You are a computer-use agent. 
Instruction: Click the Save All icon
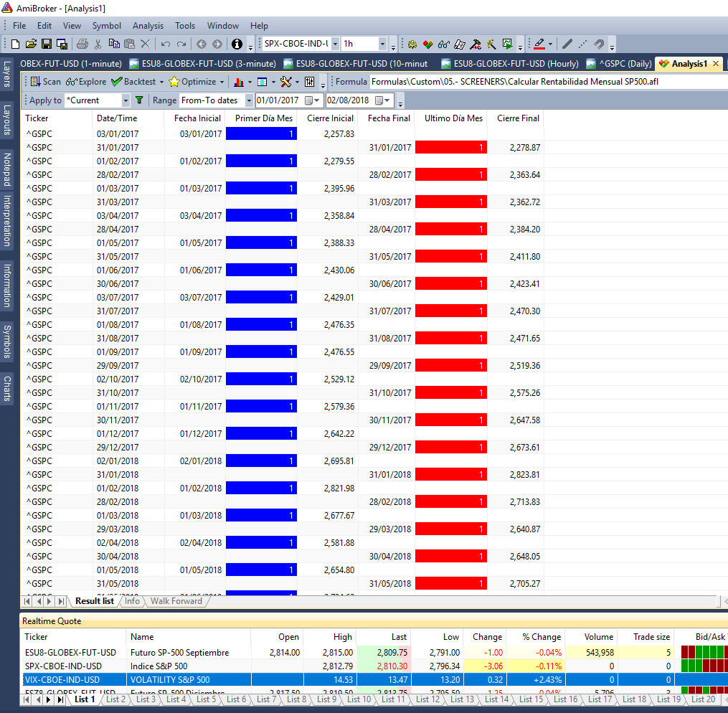[62, 44]
